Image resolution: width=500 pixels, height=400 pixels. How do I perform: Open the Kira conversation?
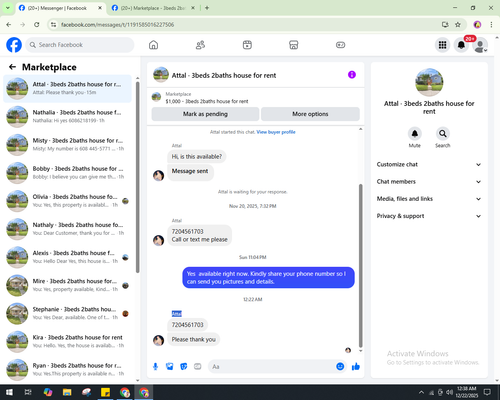tap(67, 342)
